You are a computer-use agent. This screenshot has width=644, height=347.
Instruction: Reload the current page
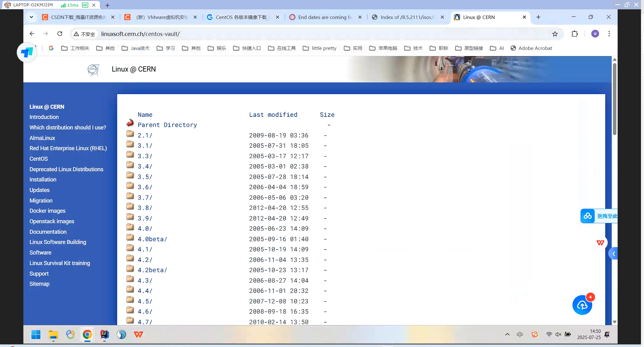(60, 34)
